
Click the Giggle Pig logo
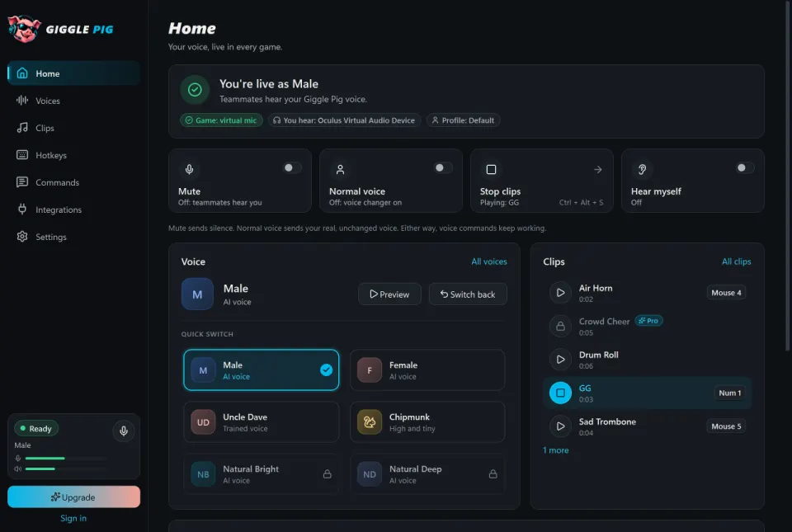pyautogui.click(x=60, y=29)
